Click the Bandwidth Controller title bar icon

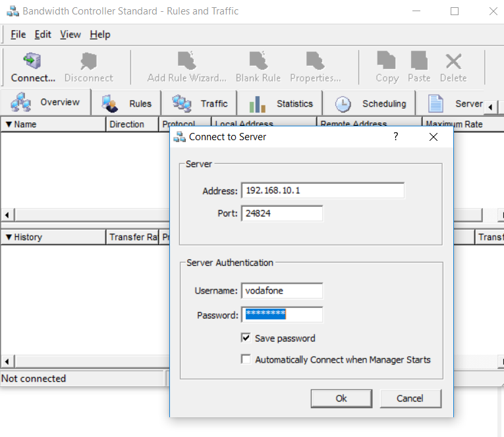(x=13, y=11)
